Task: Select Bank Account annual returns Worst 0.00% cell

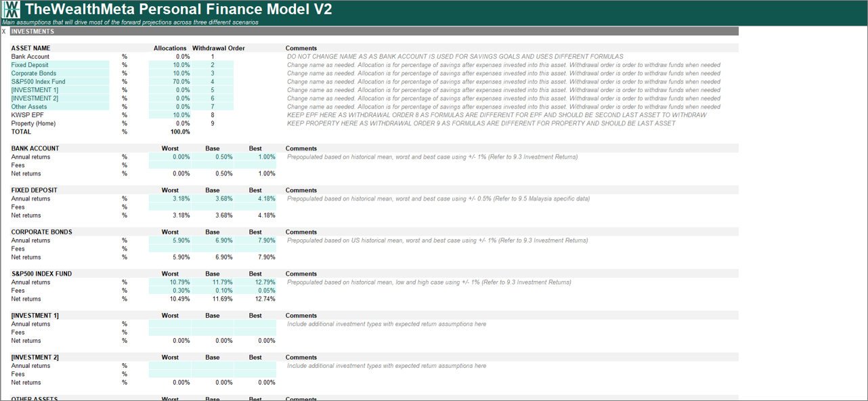Action: [x=170, y=157]
